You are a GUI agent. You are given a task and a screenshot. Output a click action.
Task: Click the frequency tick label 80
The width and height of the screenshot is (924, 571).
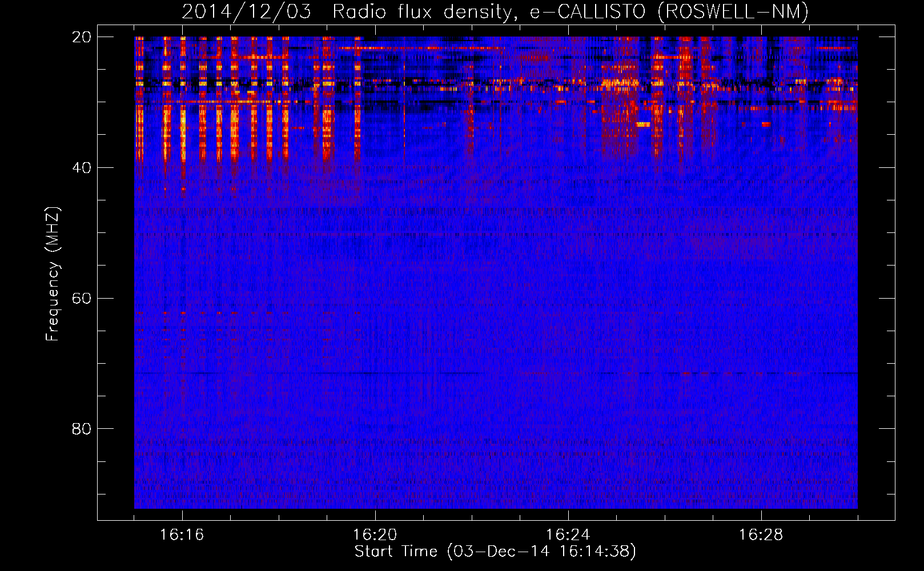pyautogui.click(x=81, y=429)
